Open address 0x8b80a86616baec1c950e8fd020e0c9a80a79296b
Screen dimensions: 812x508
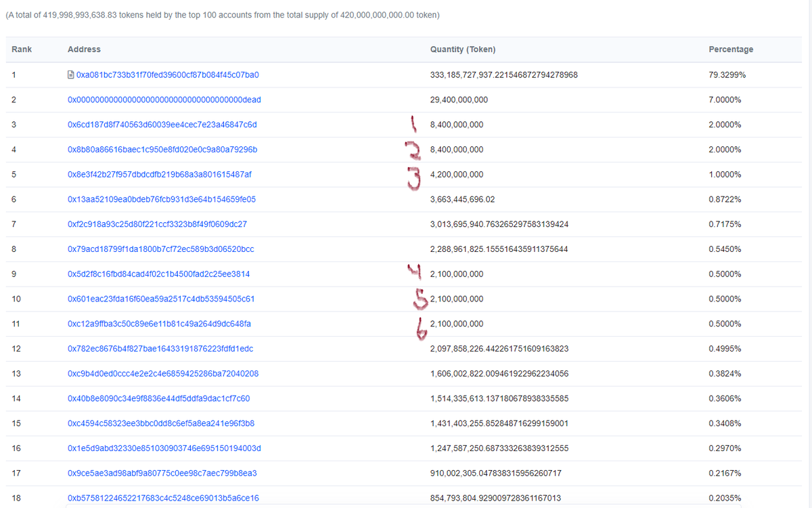[162, 149]
